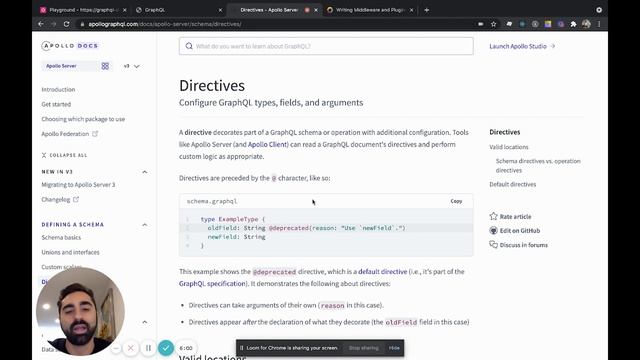Open the v3 version dropdown
The height and width of the screenshot is (360, 640).
coord(131,66)
